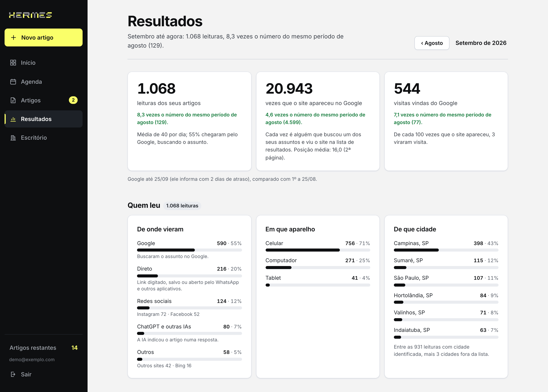Click the Celular device progress bar
The image size is (548, 392).
coord(318,250)
